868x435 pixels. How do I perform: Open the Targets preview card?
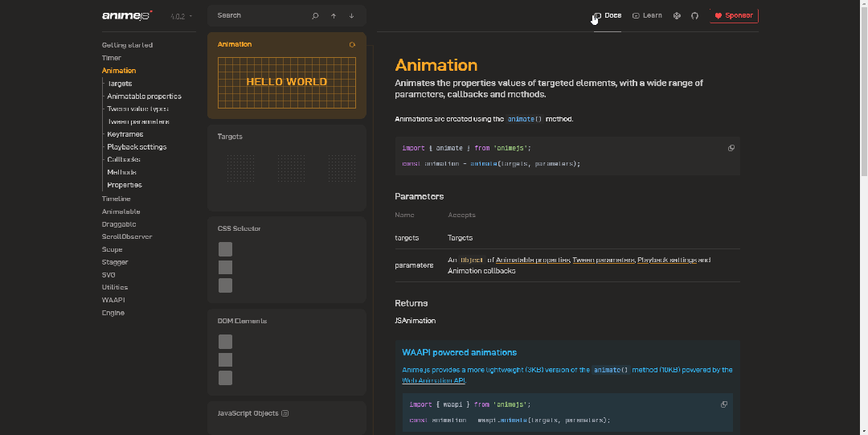[287, 168]
